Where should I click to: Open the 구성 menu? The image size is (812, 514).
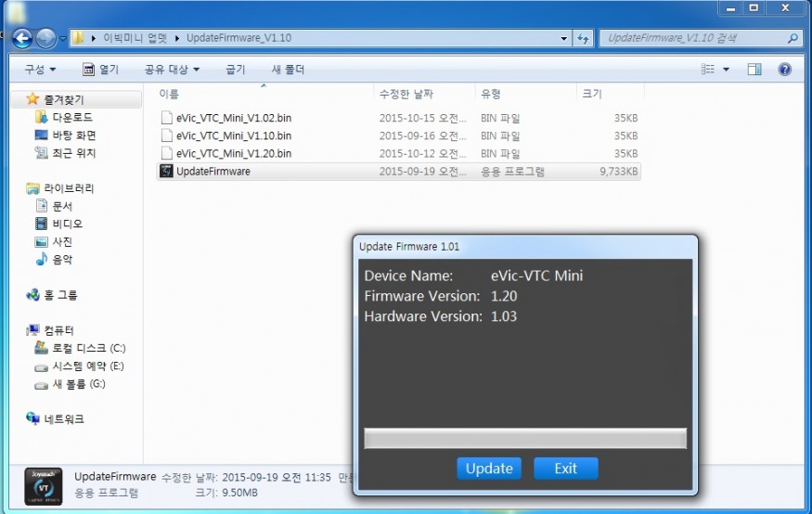[40, 70]
